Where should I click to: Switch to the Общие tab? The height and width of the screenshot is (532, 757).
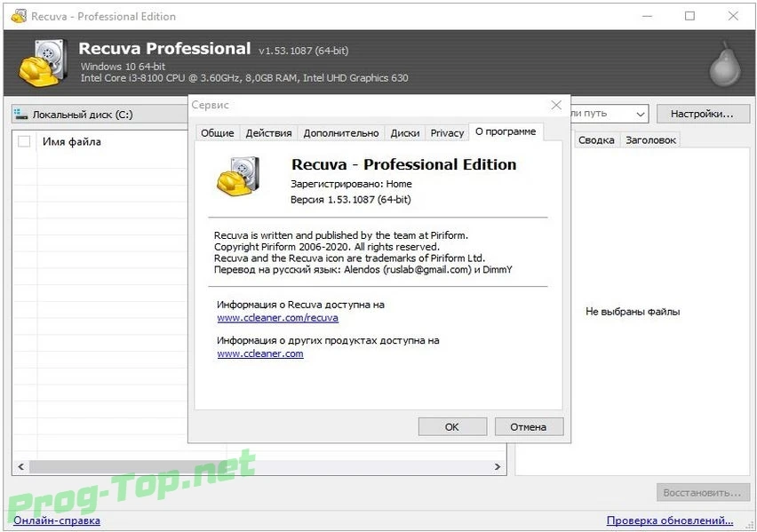click(218, 132)
